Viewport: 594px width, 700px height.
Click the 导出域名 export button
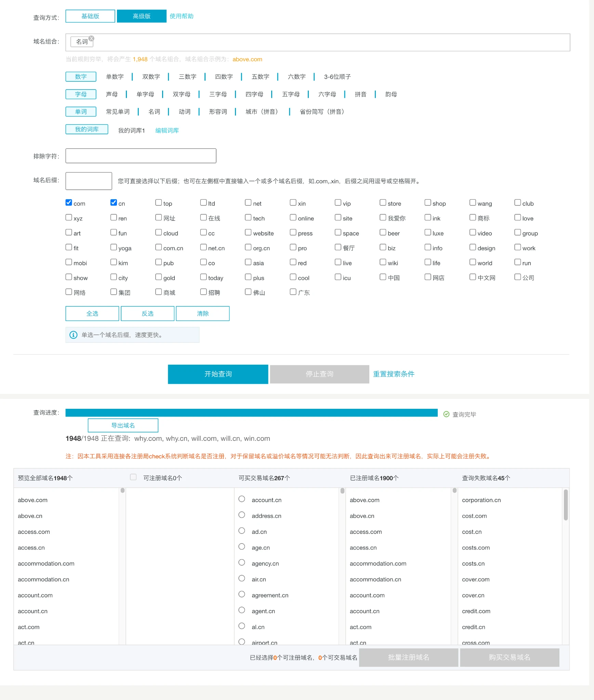123,426
